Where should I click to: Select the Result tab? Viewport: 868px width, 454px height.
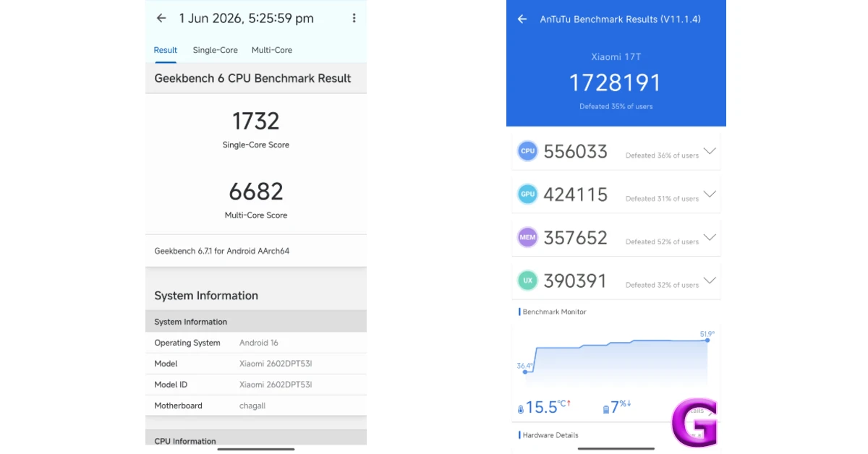[x=165, y=50]
